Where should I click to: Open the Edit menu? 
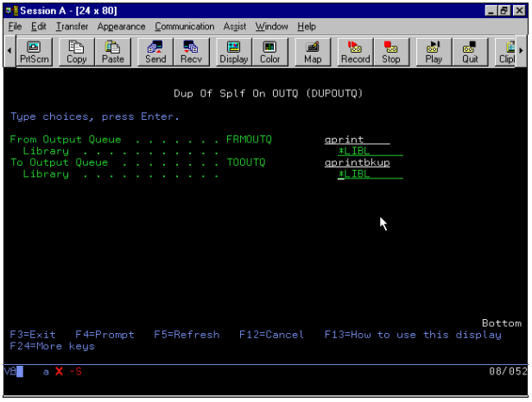[x=38, y=27]
